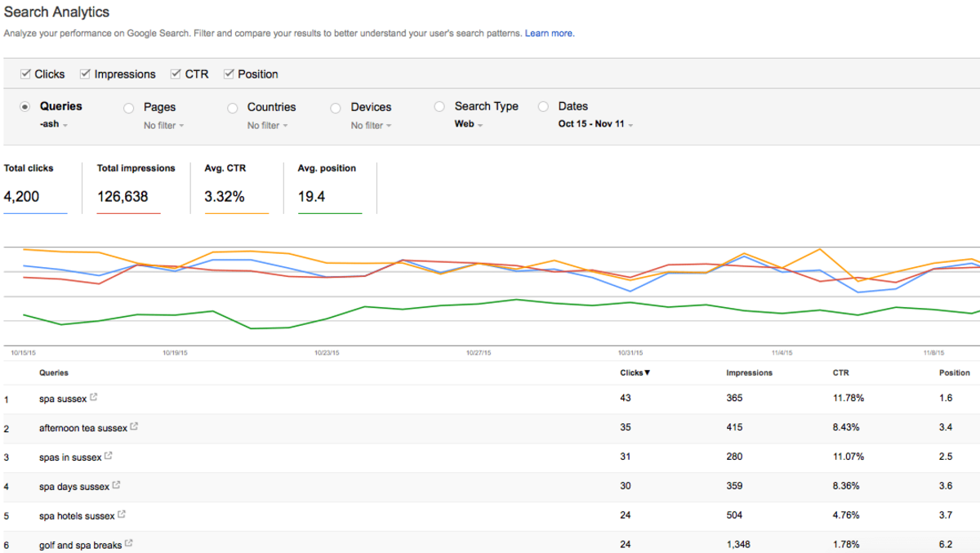Disable the CTR checkbox
The width and height of the screenshot is (980, 553).
pos(176,74)
